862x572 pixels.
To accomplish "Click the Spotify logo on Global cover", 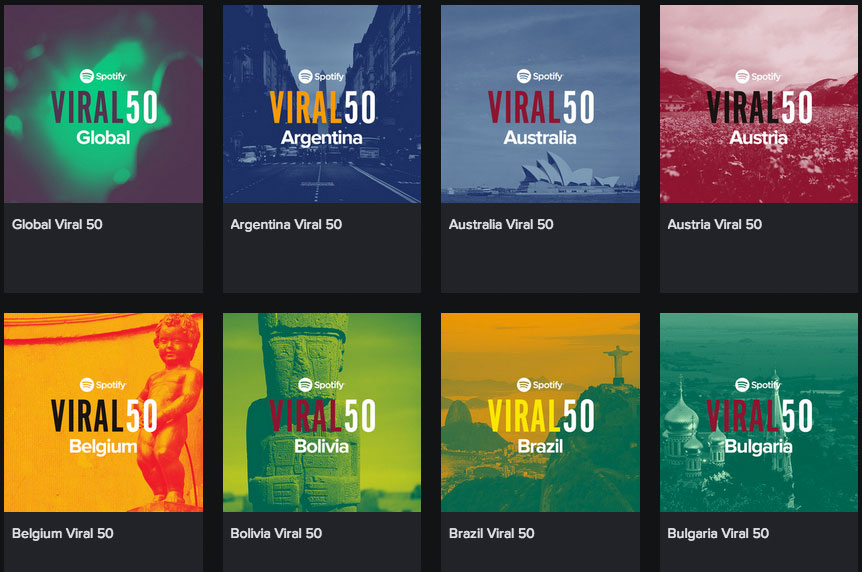I will tap(103, 76).
